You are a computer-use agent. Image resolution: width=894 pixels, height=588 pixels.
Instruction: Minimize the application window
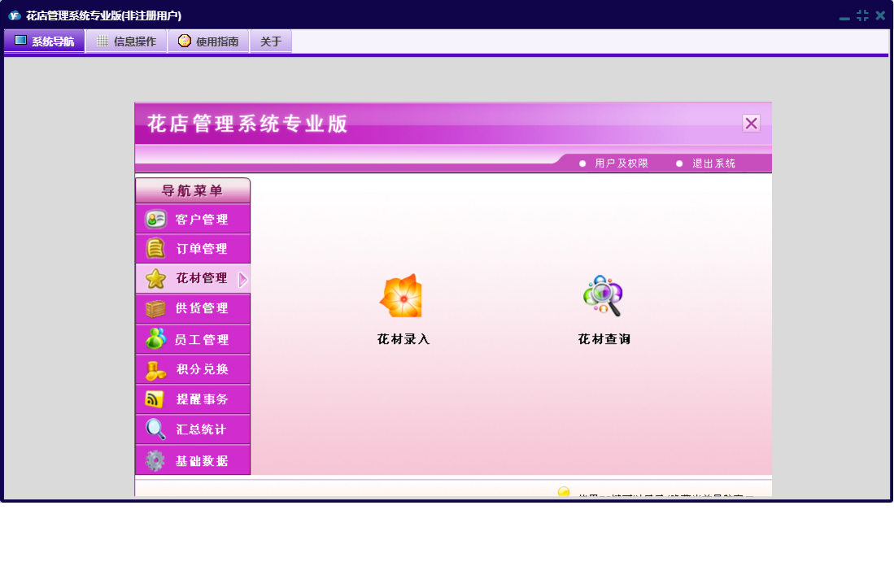point(844,16)
